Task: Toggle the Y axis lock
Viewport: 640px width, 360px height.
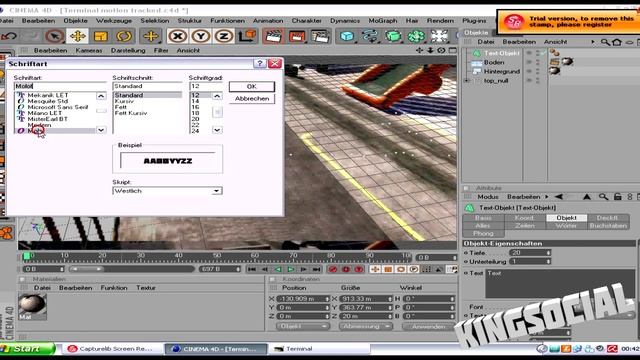Action: pyautogui.click(x=200, y=36)
